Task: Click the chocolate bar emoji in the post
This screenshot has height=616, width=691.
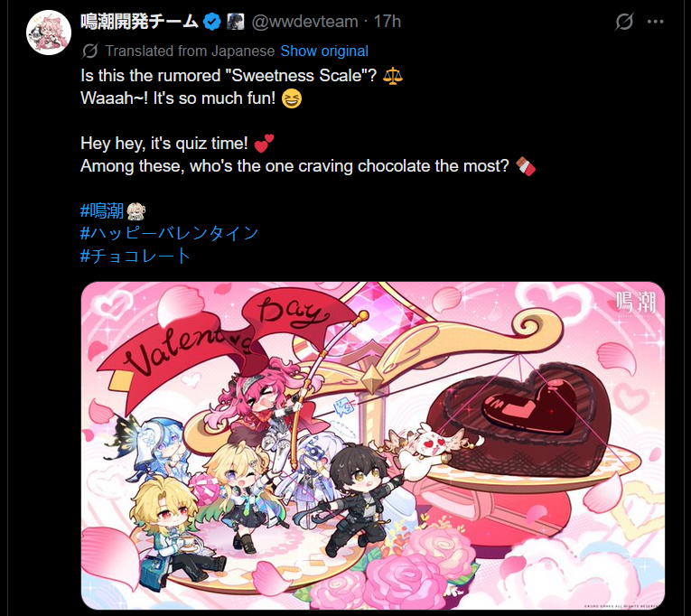Action: click(526, 166)
